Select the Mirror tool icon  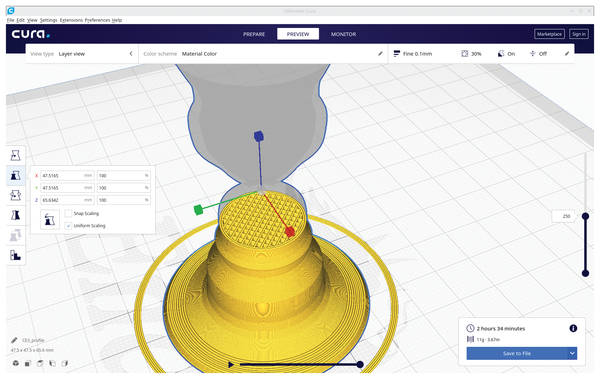click(15, 215)
